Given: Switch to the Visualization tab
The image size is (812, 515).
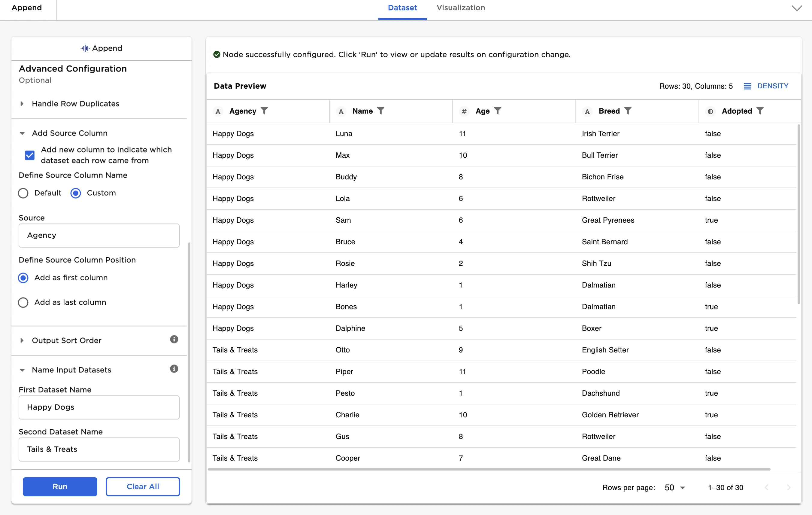Looking at the screenshot, I should click(461, 8).
